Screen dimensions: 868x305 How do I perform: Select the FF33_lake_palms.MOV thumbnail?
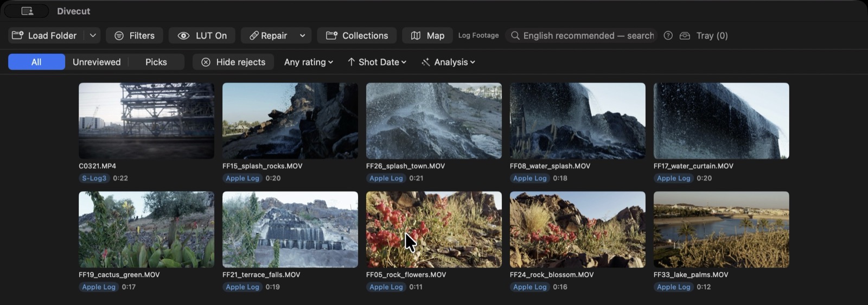click(722, 229)
